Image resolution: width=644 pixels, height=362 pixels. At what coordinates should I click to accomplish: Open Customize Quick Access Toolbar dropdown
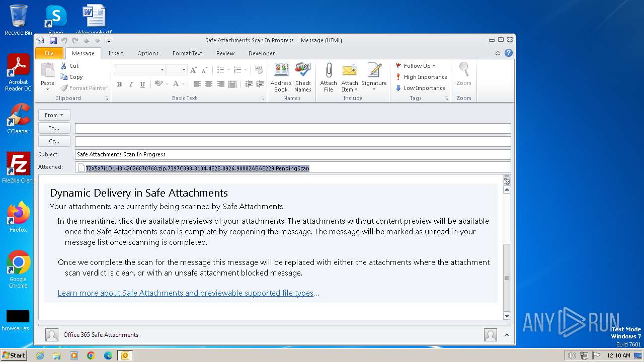coord(109,41)
